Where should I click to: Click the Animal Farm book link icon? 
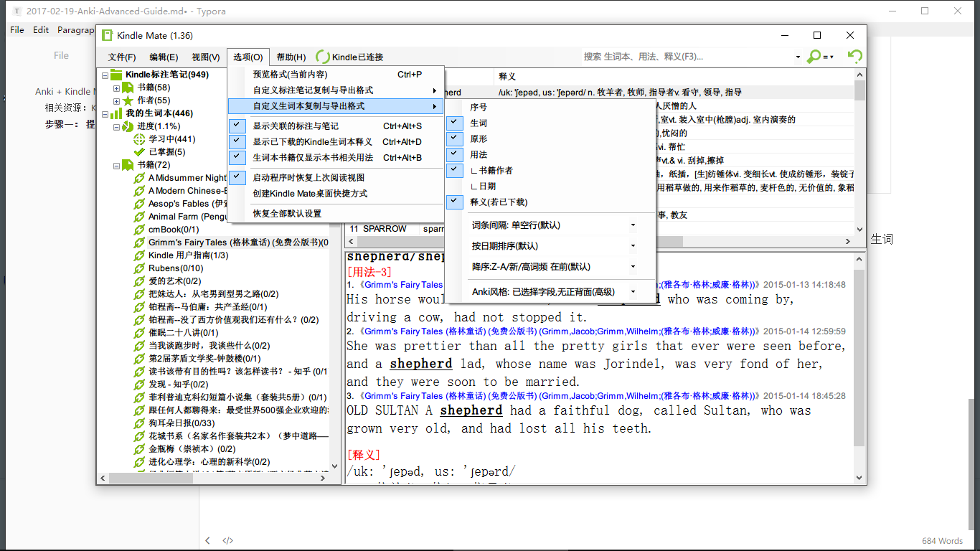pos(140,217)
